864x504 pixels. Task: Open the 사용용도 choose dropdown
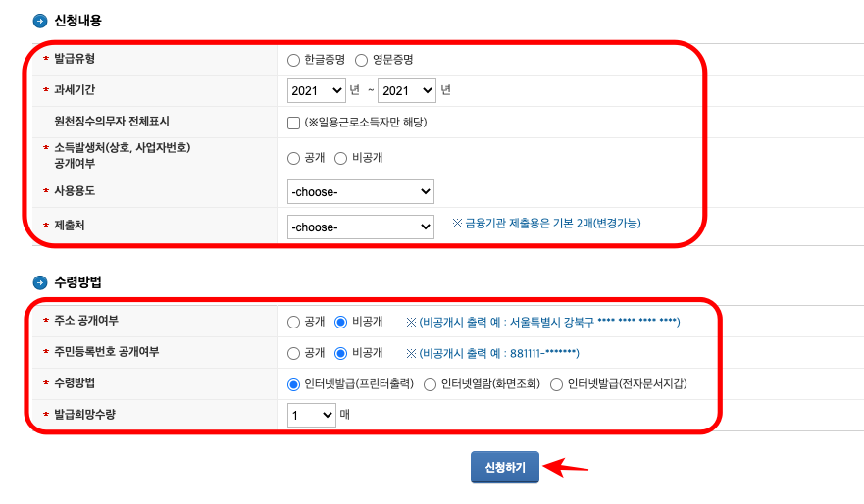pos(361,191)
